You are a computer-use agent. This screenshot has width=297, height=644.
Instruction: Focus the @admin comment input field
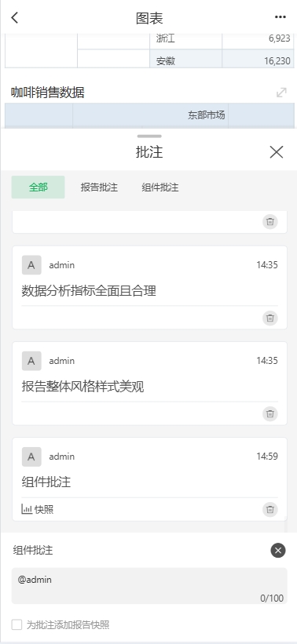[149, 586]
